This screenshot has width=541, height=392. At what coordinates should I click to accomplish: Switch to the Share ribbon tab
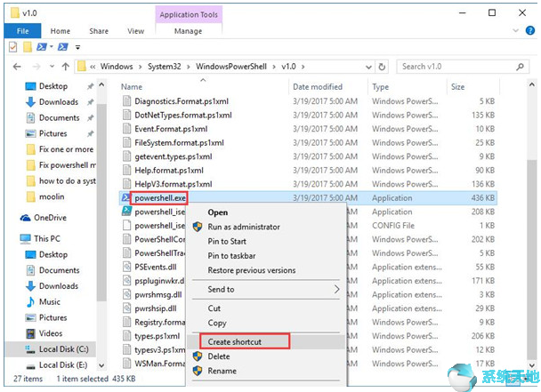[x=99, y=31]
